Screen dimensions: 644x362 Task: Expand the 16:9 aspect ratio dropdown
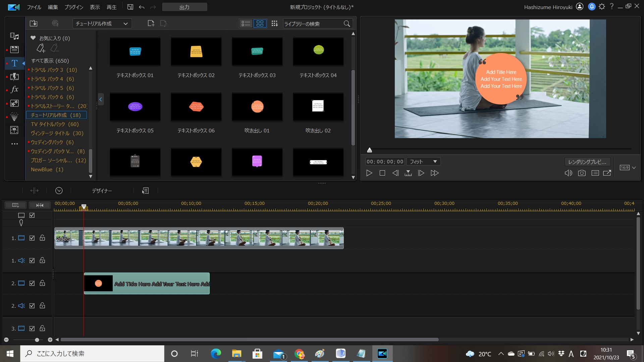coord(634,168)
